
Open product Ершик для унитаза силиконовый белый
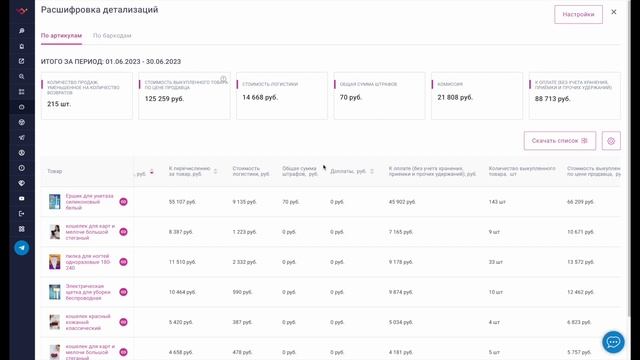89,202
